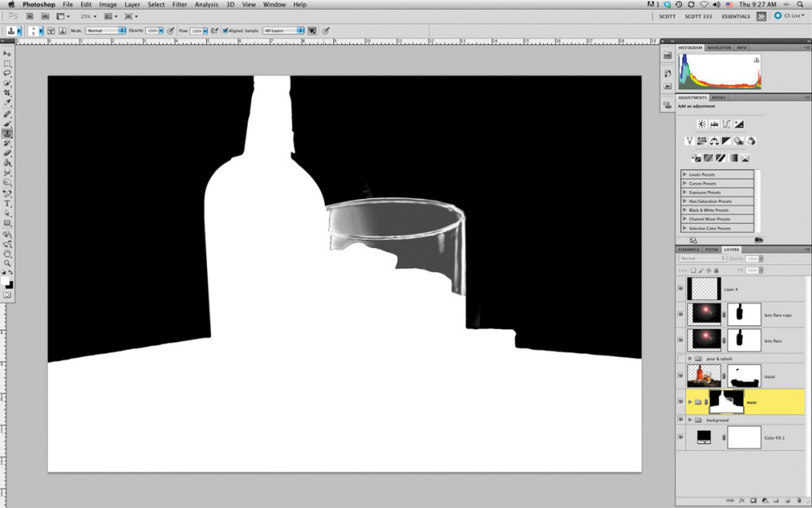Select the Lasso tool

tap(7, 74)
